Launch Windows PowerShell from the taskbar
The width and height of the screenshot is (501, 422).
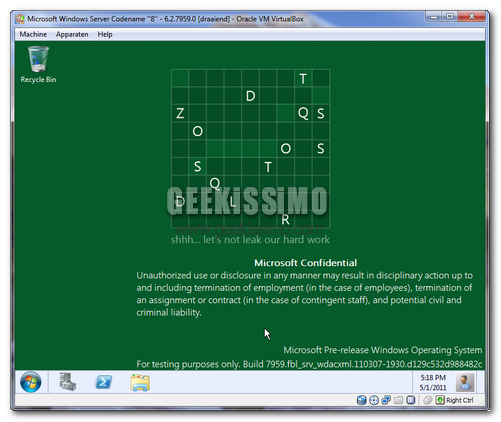pos(104,382)
